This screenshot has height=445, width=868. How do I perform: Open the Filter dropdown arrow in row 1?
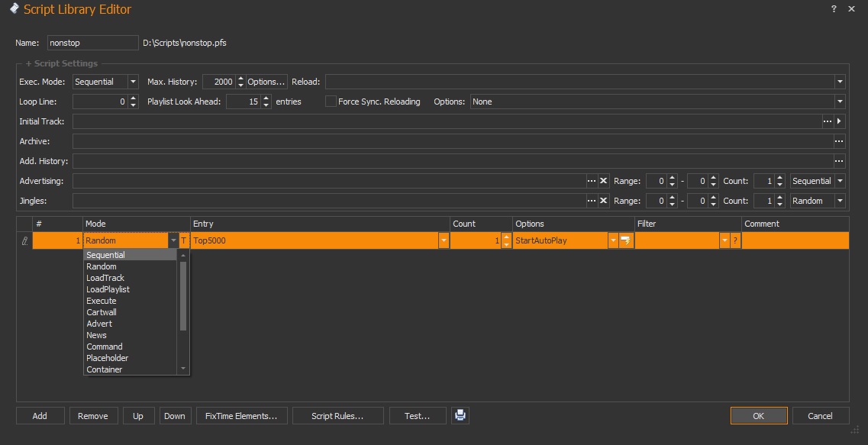(724, 240)
